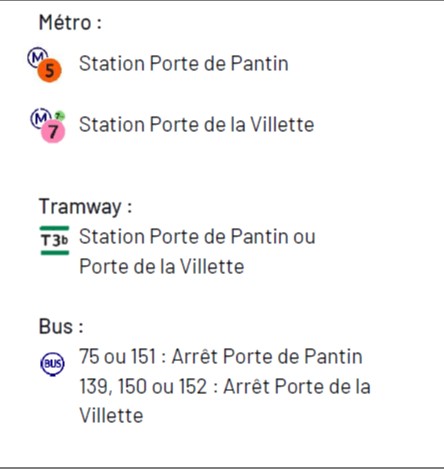Image resolution: width=444 pixels, height=471 pixels.
Task: Select the Métro section heading
Action: (70, 23)
